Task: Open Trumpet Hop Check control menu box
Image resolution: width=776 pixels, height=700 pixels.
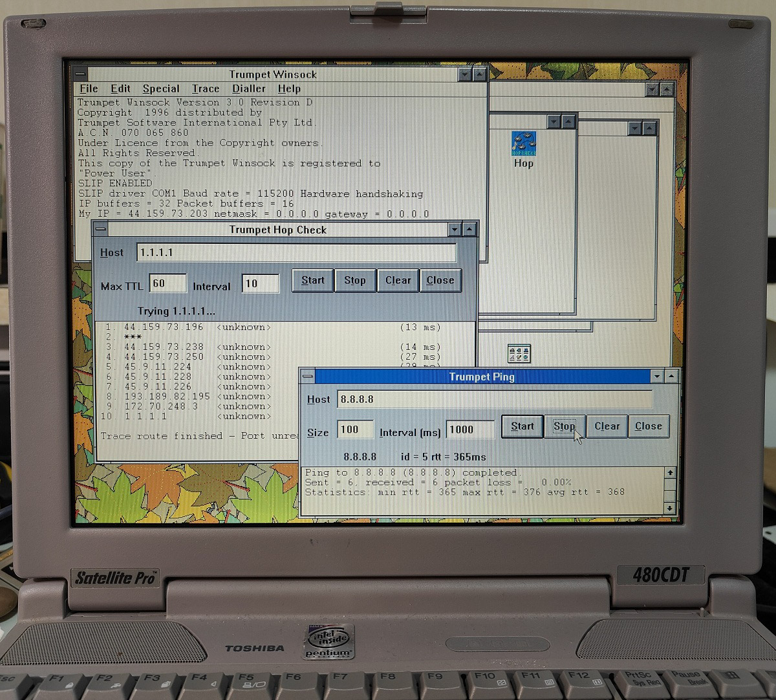Action: tap(100, 230)
